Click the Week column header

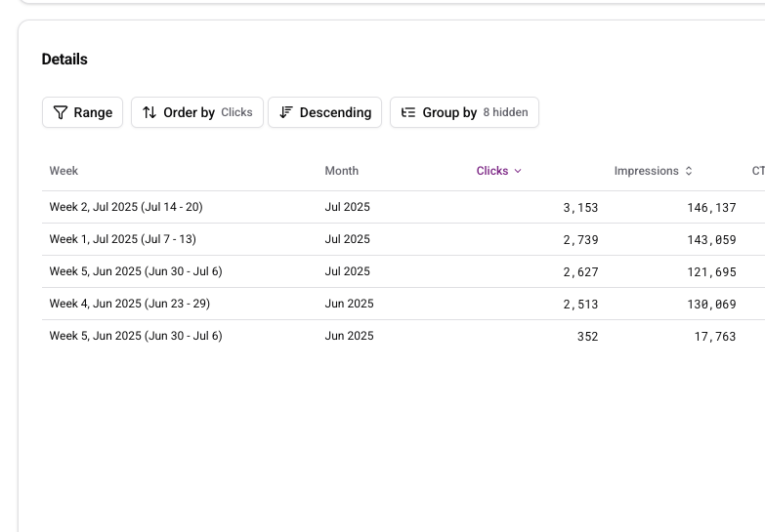(x=64, y=171)
